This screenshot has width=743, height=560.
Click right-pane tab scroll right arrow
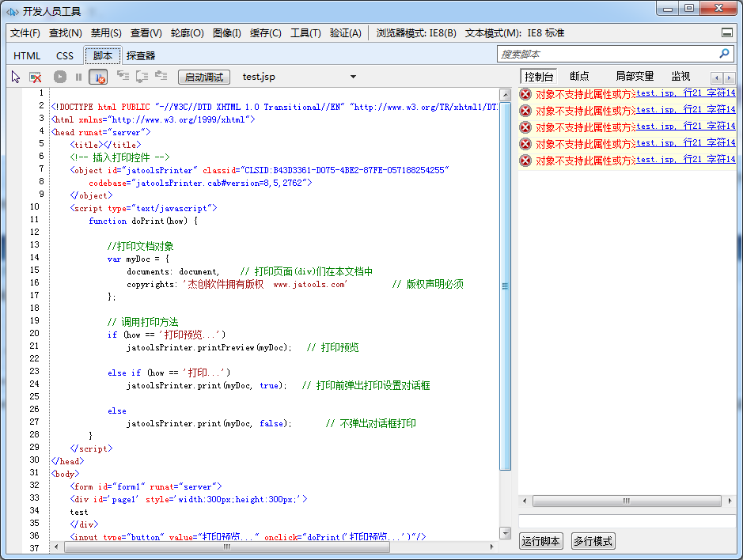(x=730, y=78)
